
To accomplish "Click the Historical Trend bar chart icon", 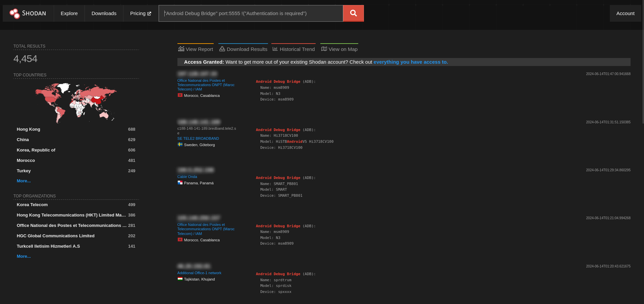I will (x=275, y=49).
